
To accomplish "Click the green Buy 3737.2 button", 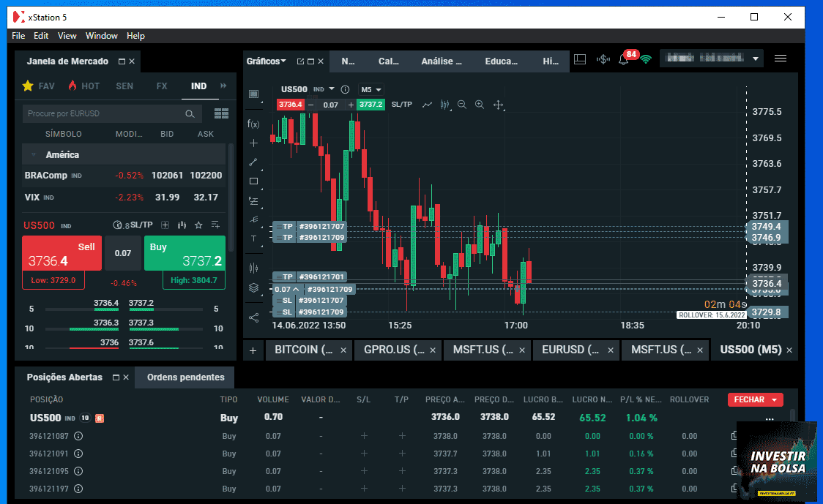I will pos(185,253).
